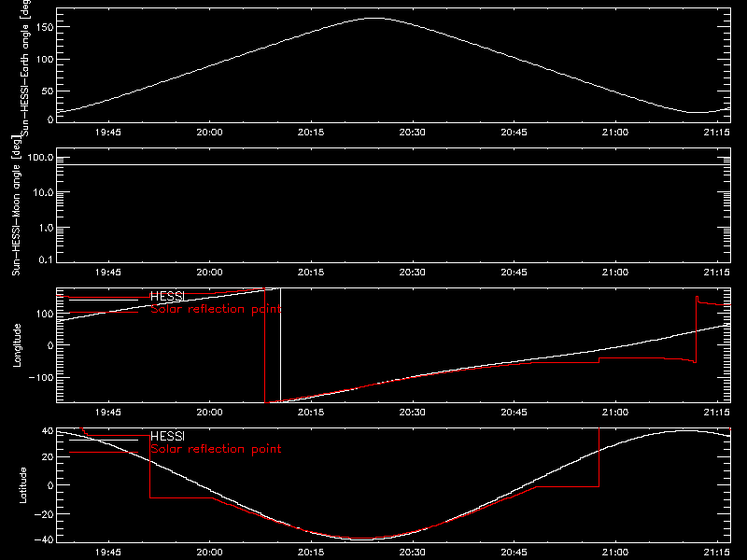747x560 pixels.
Task: Click 20:30 under the Earth angle plot
Action: [413, 133]
